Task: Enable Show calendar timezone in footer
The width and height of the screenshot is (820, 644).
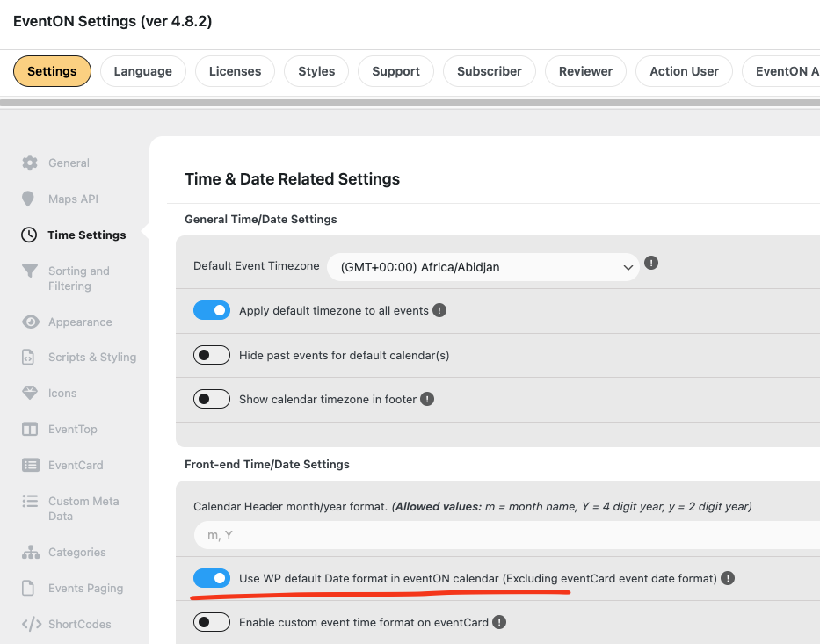Action: coord(212,399)
